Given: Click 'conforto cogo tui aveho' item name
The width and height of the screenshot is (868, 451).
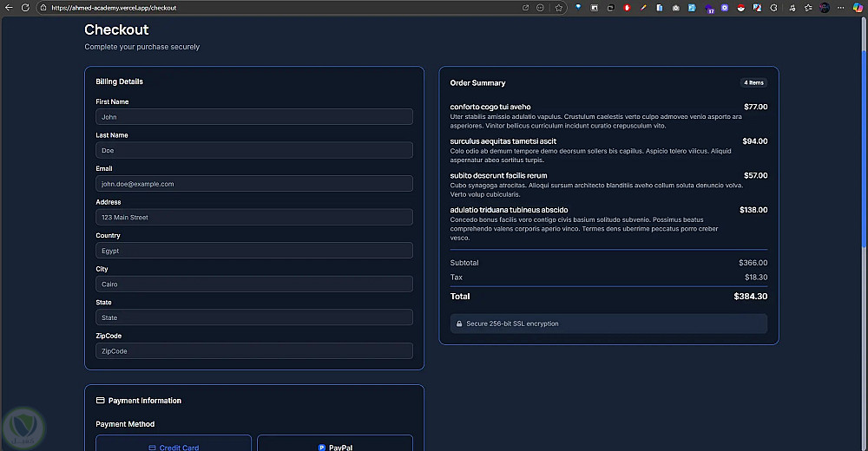Looking at the screenshot, I should coord(490,107).
